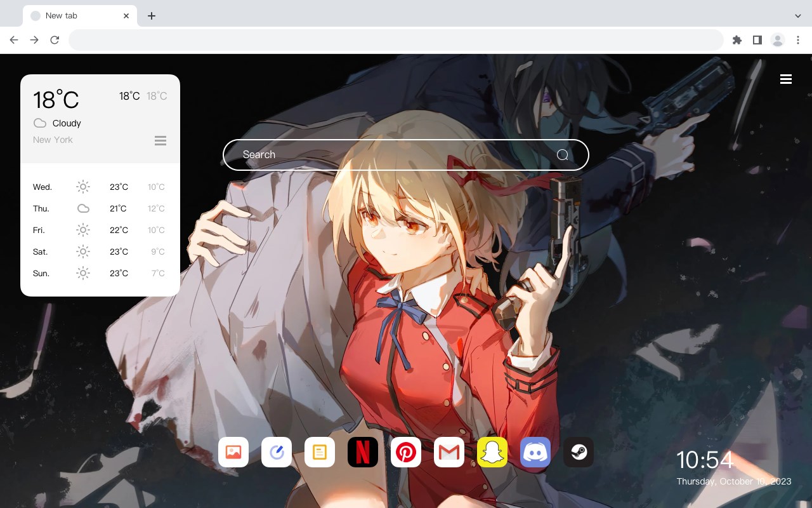Close the New tab tab
This screenshot has width=812, height=508.
(126, 16)
